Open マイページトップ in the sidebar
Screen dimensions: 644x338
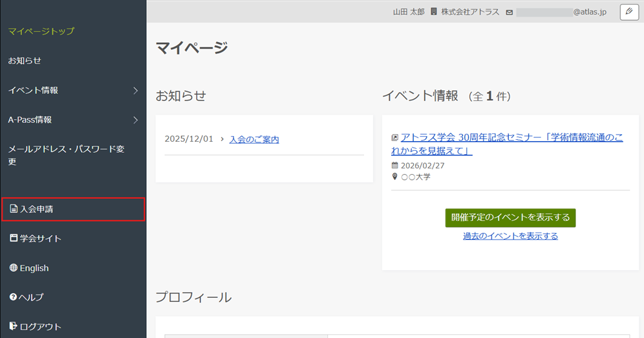coord(41,31)
